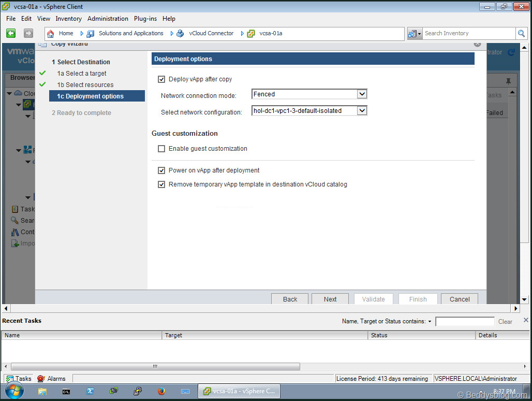The height and width of the screenshot is (401, 532).
Task: Collapse the node beside the blue network icon
Action: pyautogui.click(x=19, y=150)
